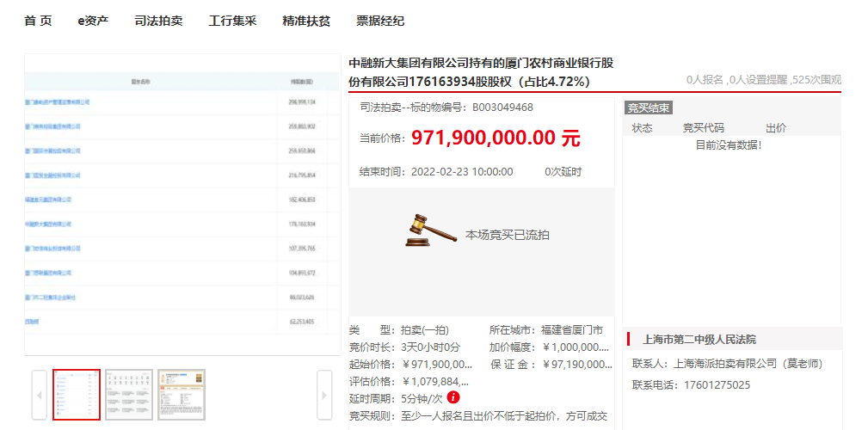868x430 pixels.
Task: Click the phone number 17601275025
Action: coord(717,385)
